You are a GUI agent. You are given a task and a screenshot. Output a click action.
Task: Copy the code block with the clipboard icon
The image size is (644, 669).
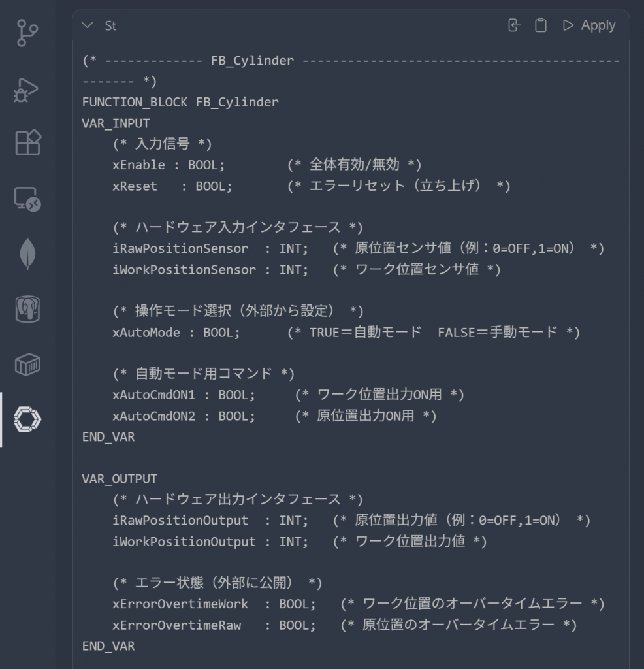tap(540, 25)
